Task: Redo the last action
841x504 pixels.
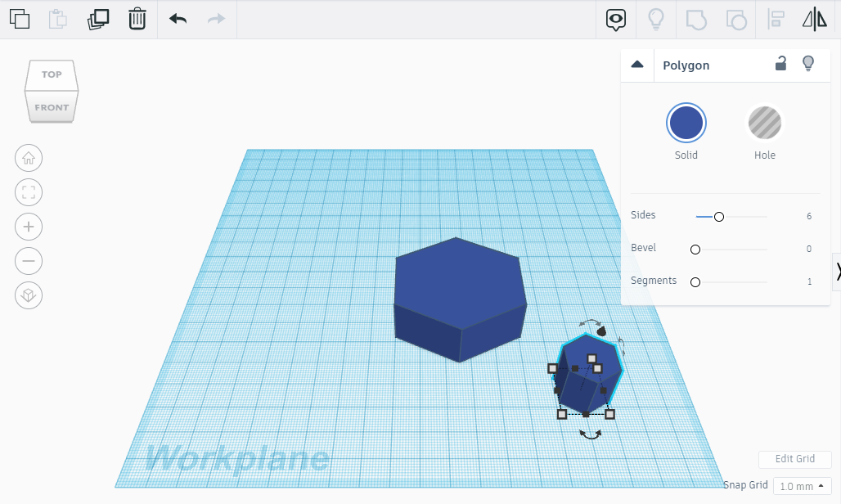Action: pos(217,19)
